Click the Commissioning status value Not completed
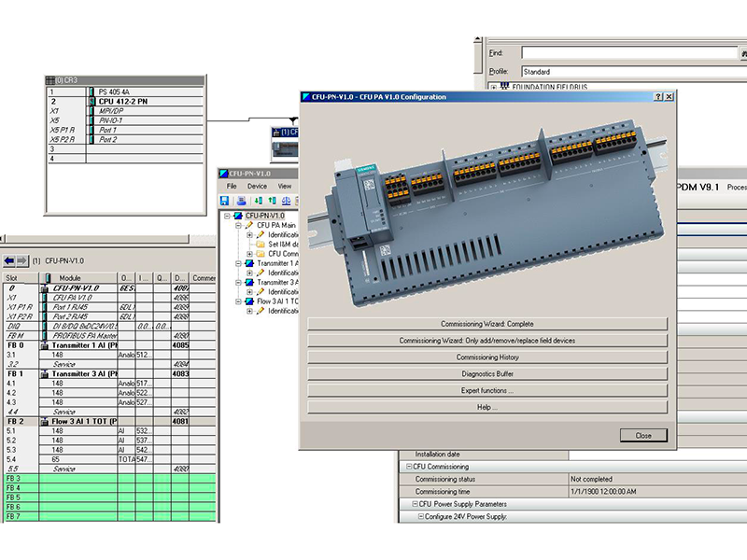This screenshot has width=747, height=560. 658,479
